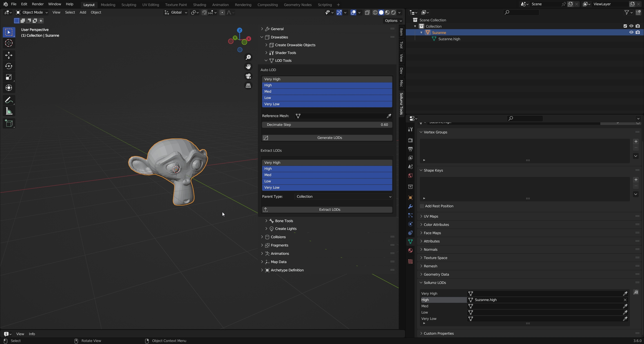Open the Modifier properties wrench tab
Image resolution: width=644 pixels, height=344 pixels.
coord(410,207)
